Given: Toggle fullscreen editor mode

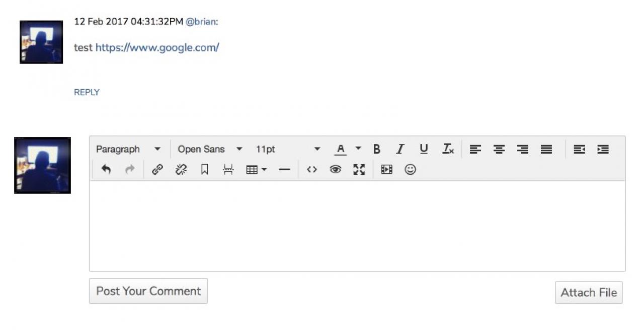Looking at the screenshot, I should (x=359, y=170).
